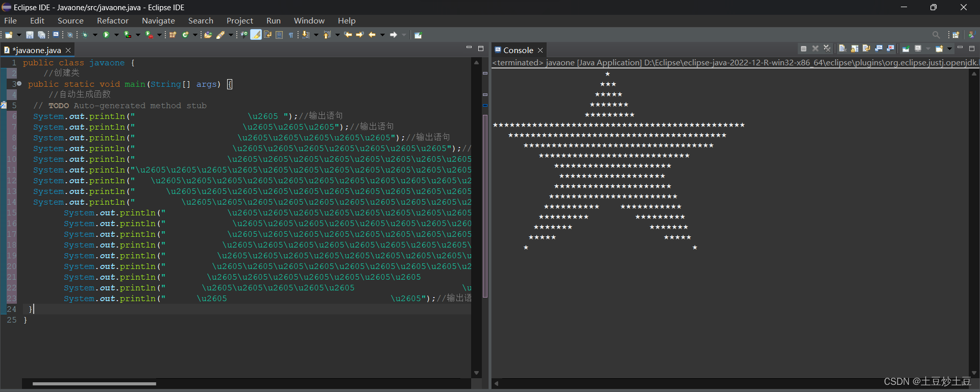Navigate Forward with the white arrow
Image resolution: width=980 pixels, height=392 pixels.
point(394,35)
